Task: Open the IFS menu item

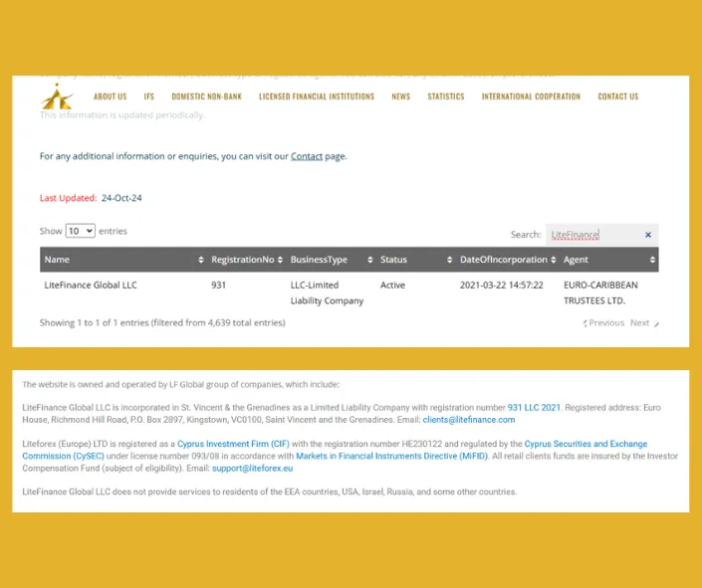Action: tap(149, 97)
